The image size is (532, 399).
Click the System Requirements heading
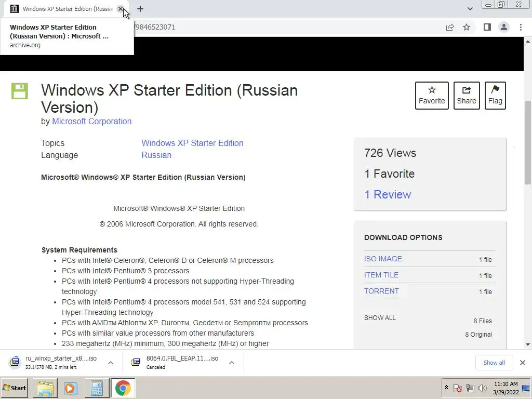(x=79, y=250)
